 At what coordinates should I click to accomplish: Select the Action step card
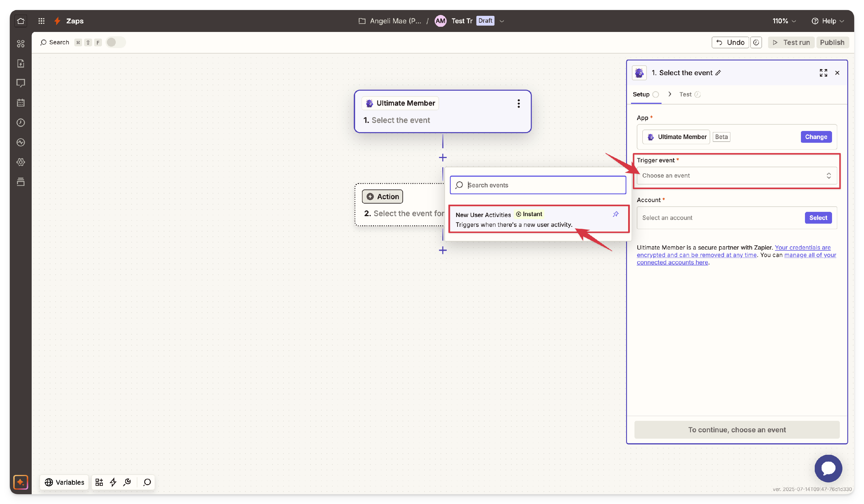(399, 205)
